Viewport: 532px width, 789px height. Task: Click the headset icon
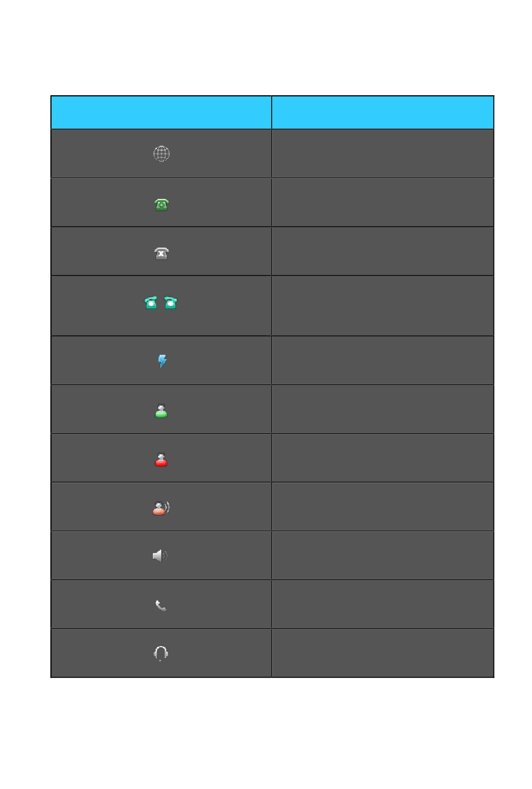(161, 653)
